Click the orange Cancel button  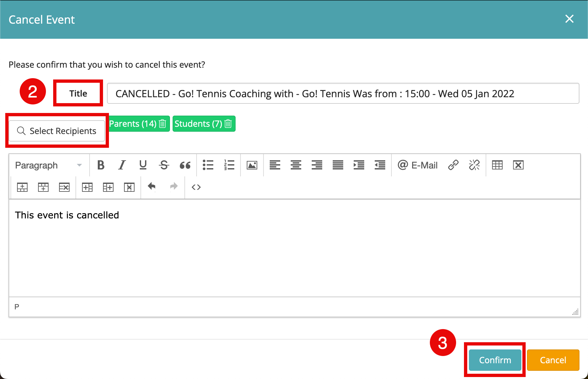coord(553,360)
